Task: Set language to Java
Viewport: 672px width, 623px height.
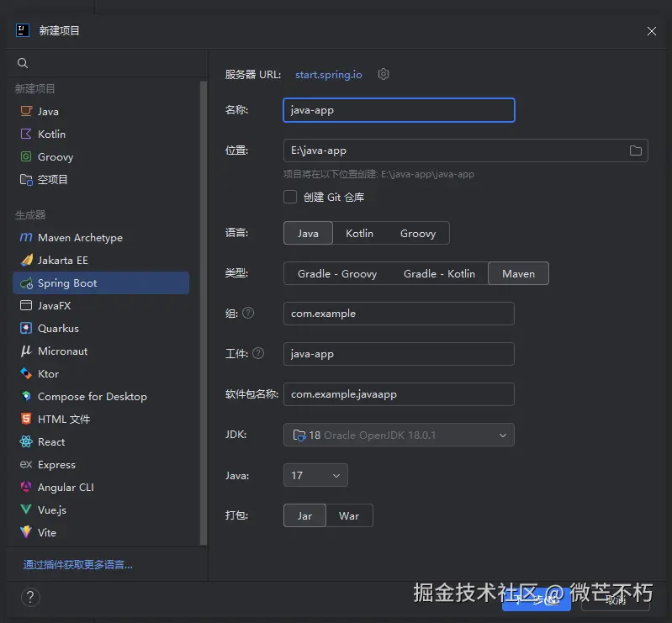Action: coord(308,234)
